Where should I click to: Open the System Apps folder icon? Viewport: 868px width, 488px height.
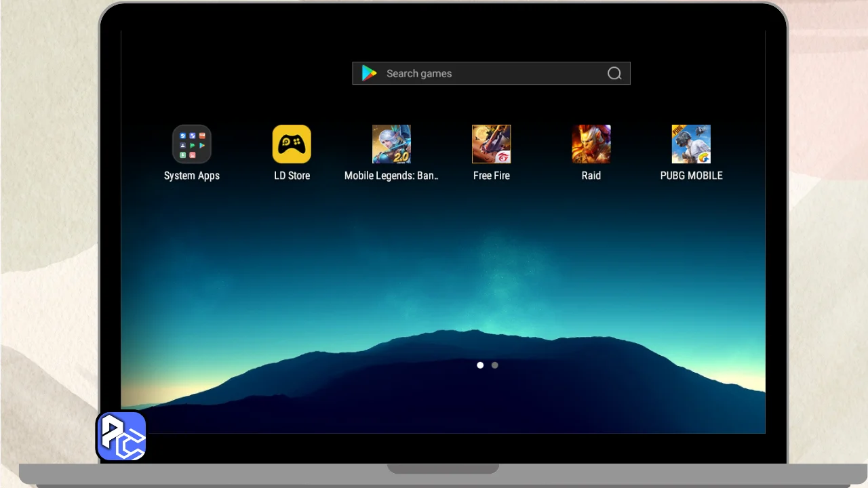pyautogui.click(x=192, y=144)
